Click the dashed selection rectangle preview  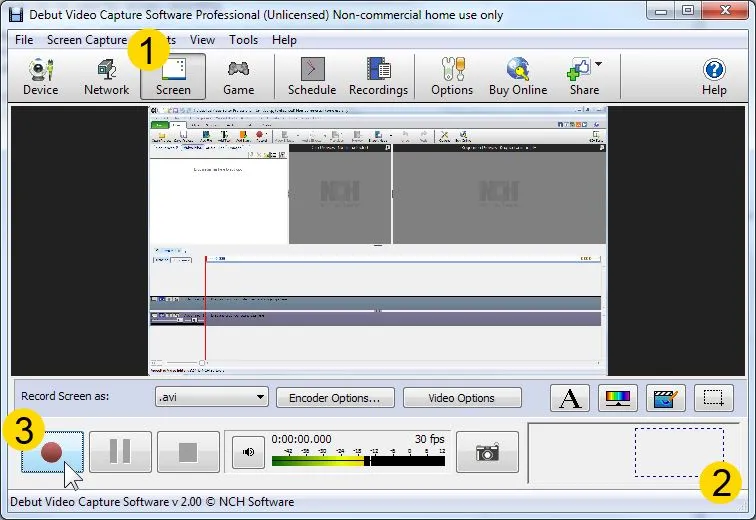point(679,452)
